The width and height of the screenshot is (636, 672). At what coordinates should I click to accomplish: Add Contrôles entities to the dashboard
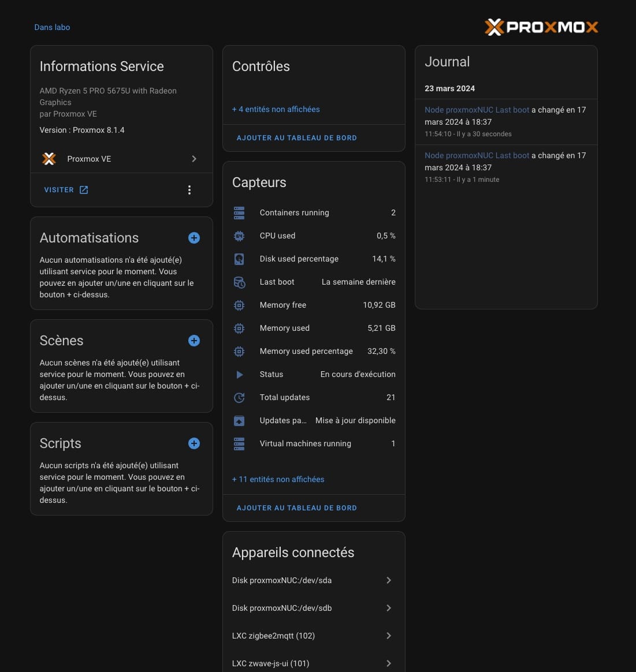click(x=297, y=138)
